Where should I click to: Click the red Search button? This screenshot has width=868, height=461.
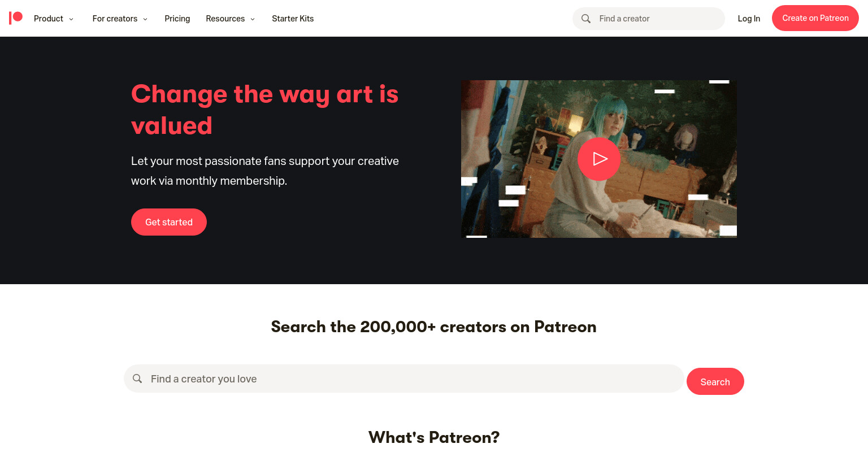tap(715, 381)
